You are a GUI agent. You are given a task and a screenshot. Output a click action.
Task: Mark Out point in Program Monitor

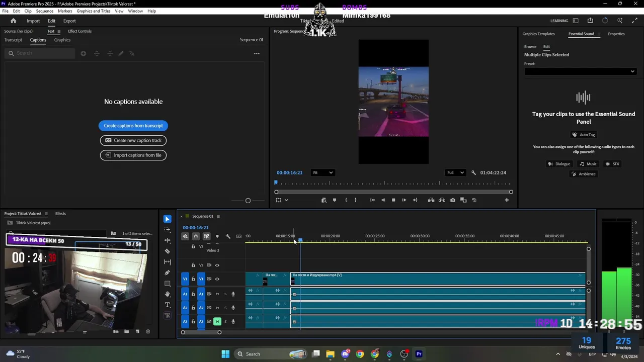tap(356, 200)
